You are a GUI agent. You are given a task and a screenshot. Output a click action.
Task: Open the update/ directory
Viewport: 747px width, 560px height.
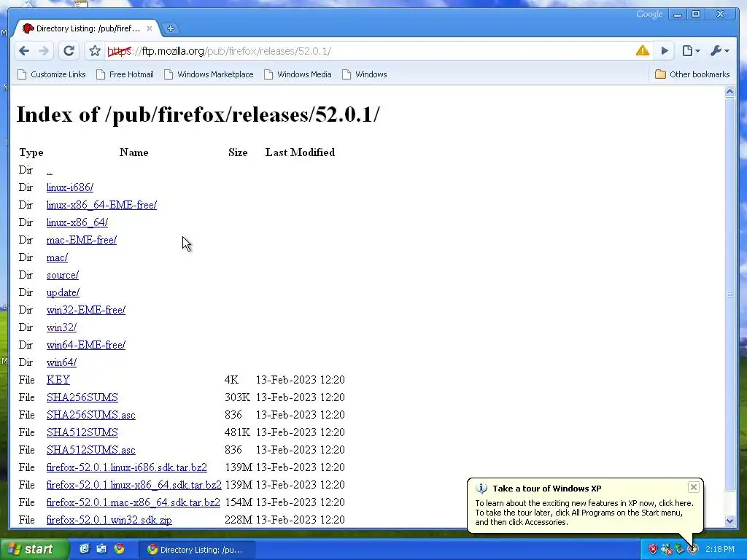(x=63, y=292)
